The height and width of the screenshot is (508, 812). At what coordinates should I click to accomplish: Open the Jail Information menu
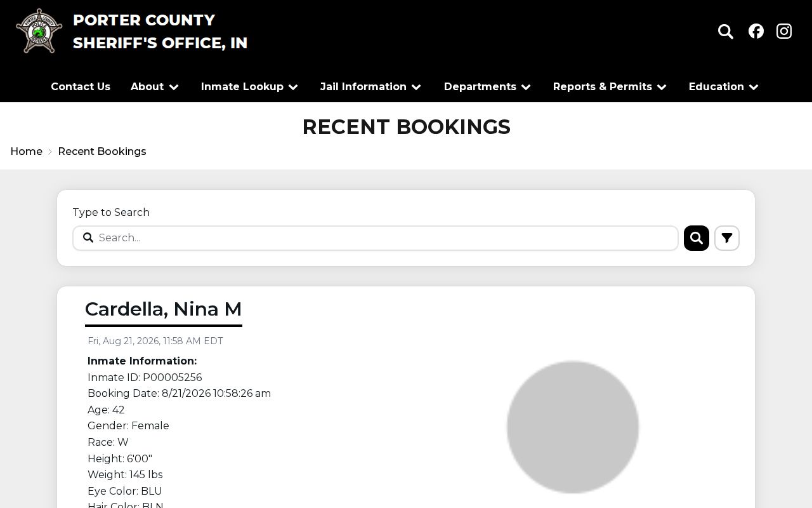(x=363, y=86)
